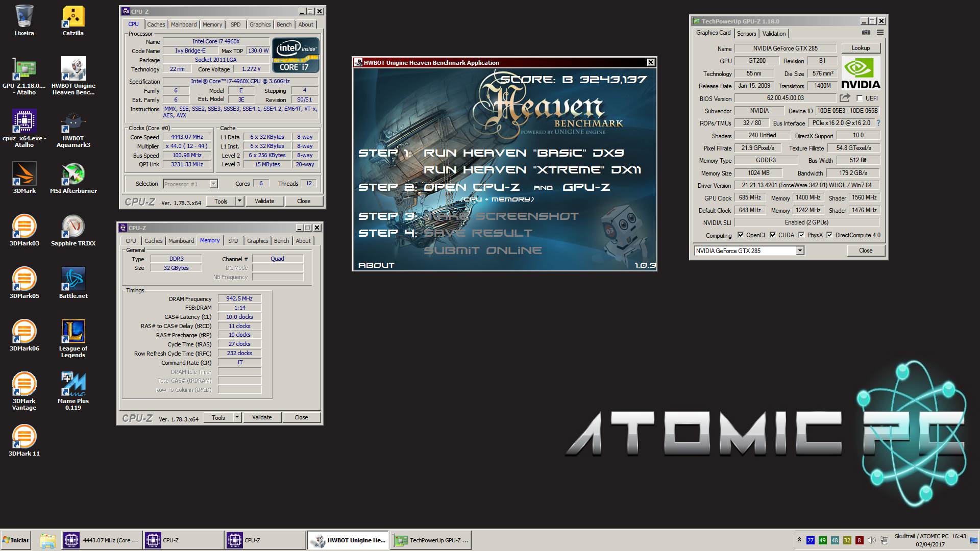980x551 pixels.
Task: Click the volume speaker tray icon
Action: click(871, 540)
